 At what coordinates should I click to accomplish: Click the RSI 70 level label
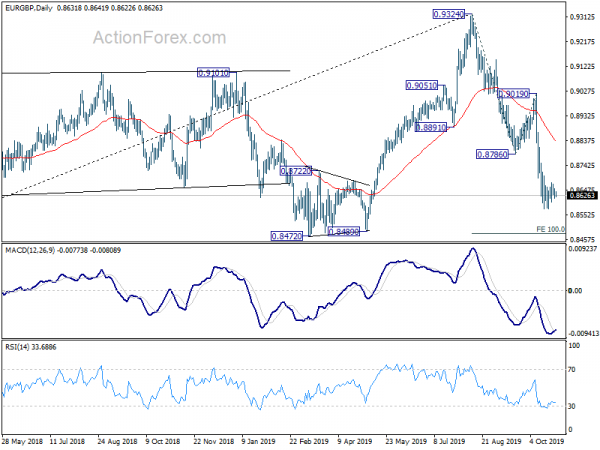(572, 370)
